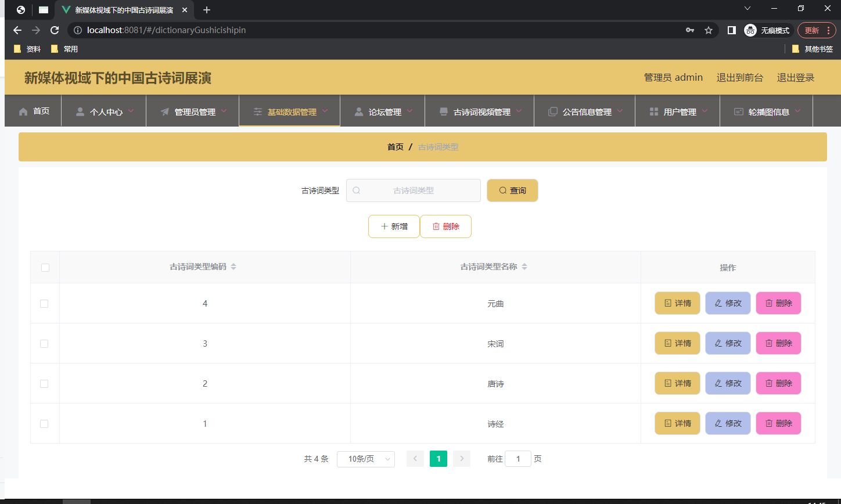Toggle the select-all checkbox in table header
Screen dimensions: 841x504
45,268
